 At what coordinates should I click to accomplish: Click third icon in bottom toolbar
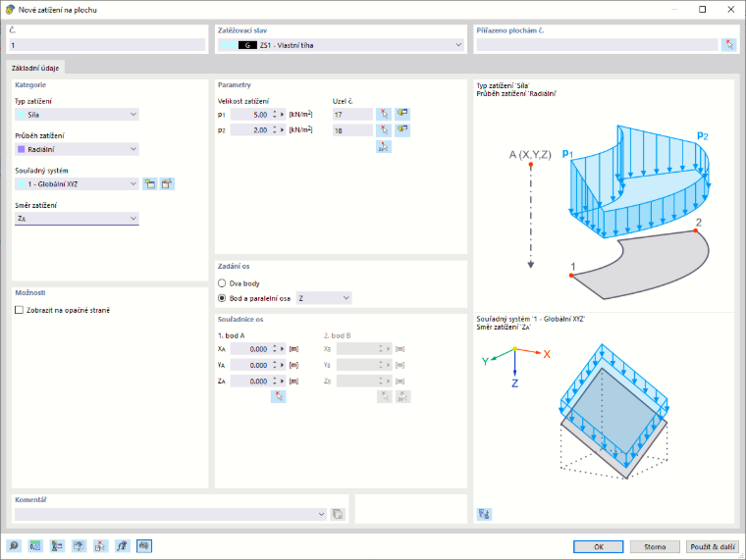pyautogui.click(x=57, y=546)
